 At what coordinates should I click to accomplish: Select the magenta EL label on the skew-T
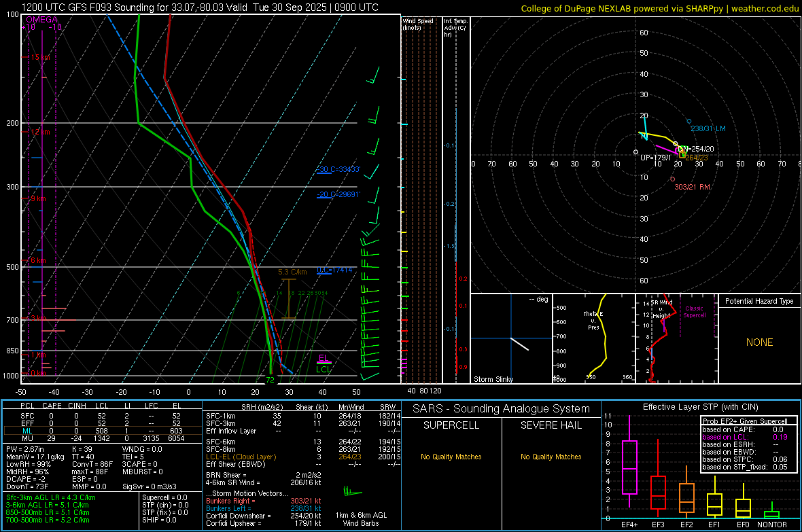click(x=324, y=357)
